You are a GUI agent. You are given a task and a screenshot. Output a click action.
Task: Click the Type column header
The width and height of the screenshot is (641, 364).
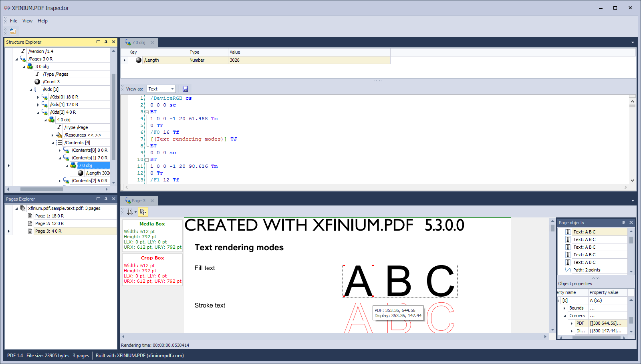208,52
